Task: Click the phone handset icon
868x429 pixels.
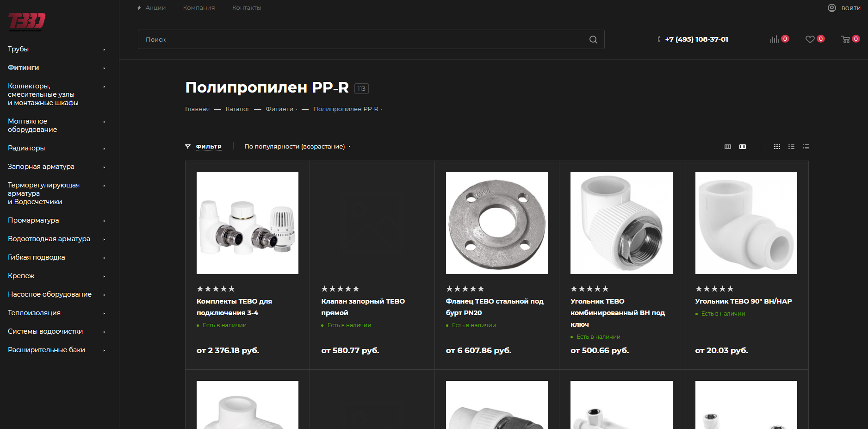Action: (x=659, y=39)
